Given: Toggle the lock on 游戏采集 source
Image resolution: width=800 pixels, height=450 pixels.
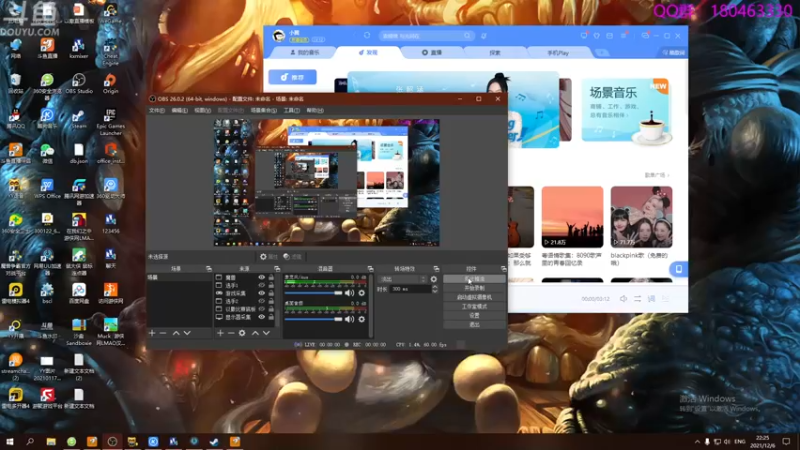Looking at the screenshot, I should point(271,293).
